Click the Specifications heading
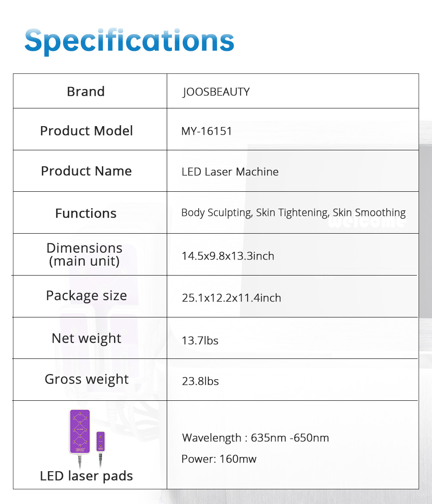The image size is (432, 504). click(x=129, y=41)
